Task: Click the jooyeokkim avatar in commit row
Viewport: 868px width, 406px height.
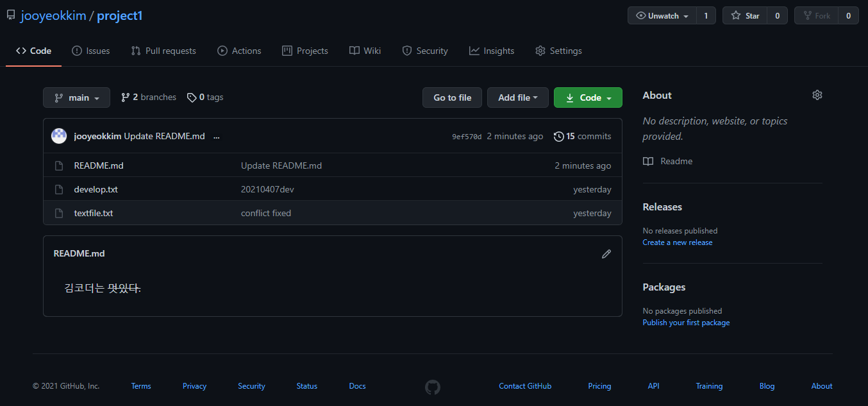Action: point(59,136)
